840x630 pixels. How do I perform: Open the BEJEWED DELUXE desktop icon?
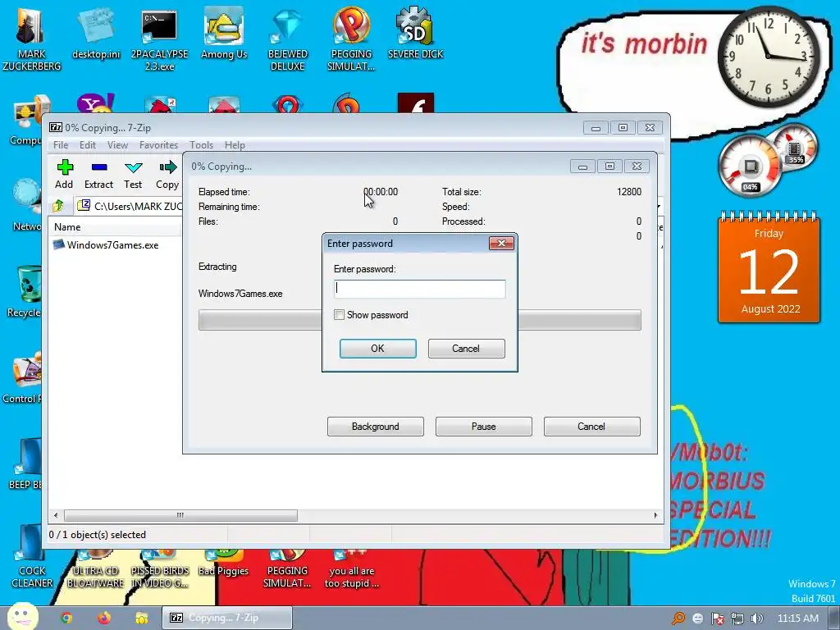[x=287, y=39]
